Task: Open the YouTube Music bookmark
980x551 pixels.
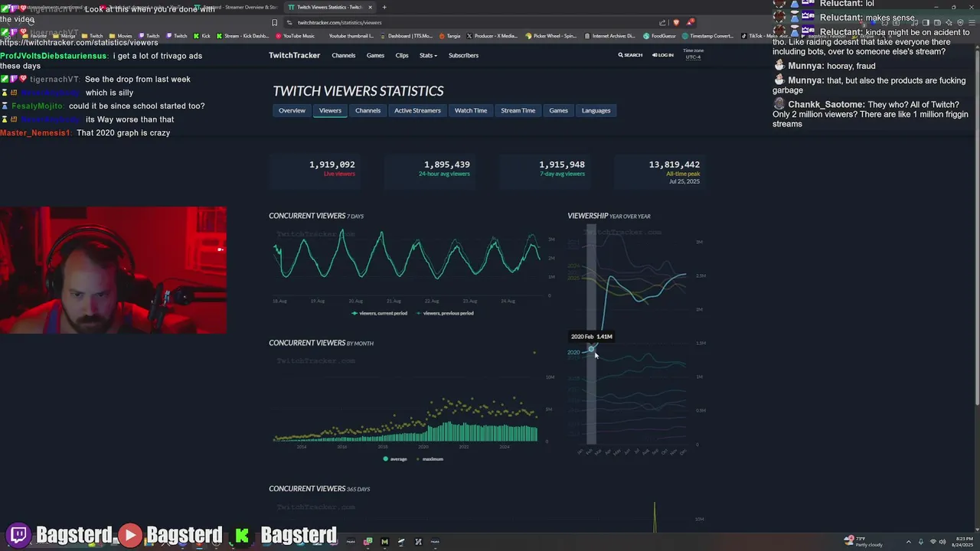Action: 295,36
